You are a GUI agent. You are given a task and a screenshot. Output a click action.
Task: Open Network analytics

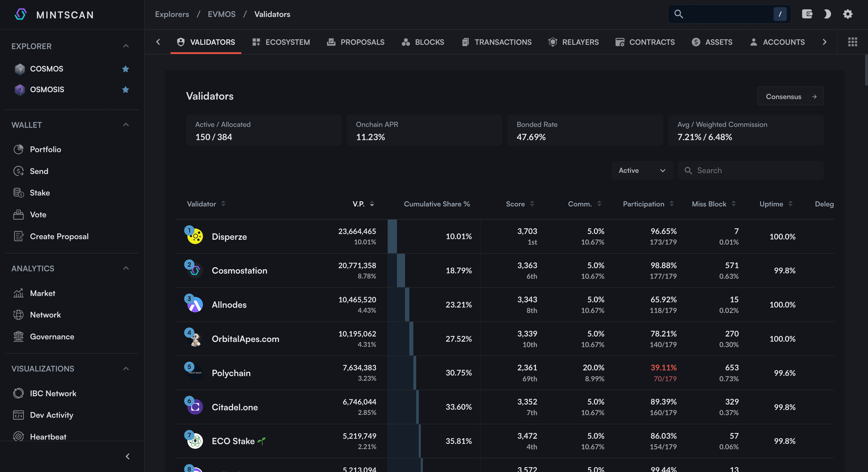click(x=45, y=315)
